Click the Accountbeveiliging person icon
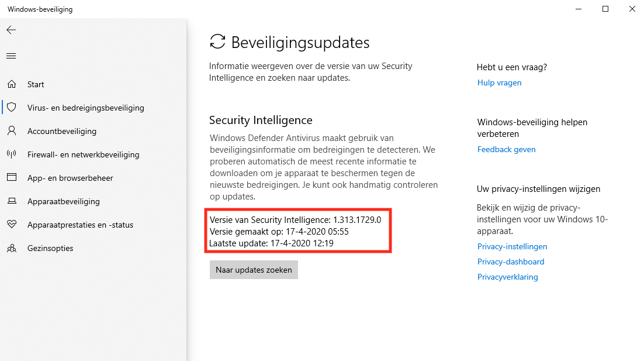The height and width of the screenshot is (361, 644). (11, 131)
